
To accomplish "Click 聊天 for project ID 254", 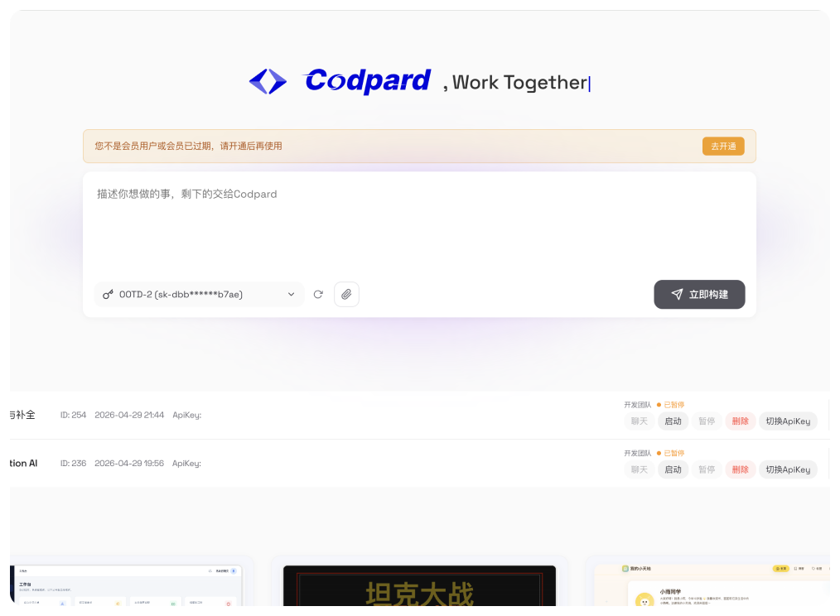I will [x=639, y=421].
